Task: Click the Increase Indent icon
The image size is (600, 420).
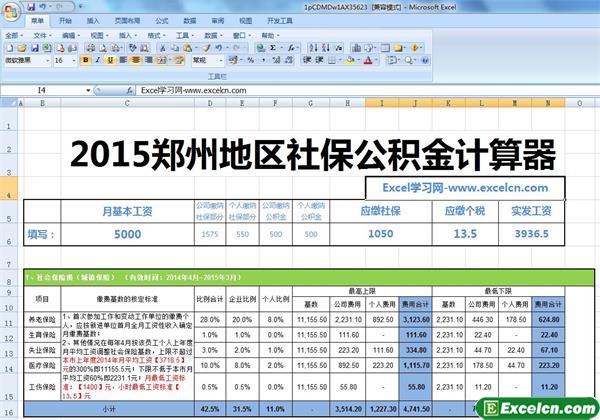Action: click(319, 60)
